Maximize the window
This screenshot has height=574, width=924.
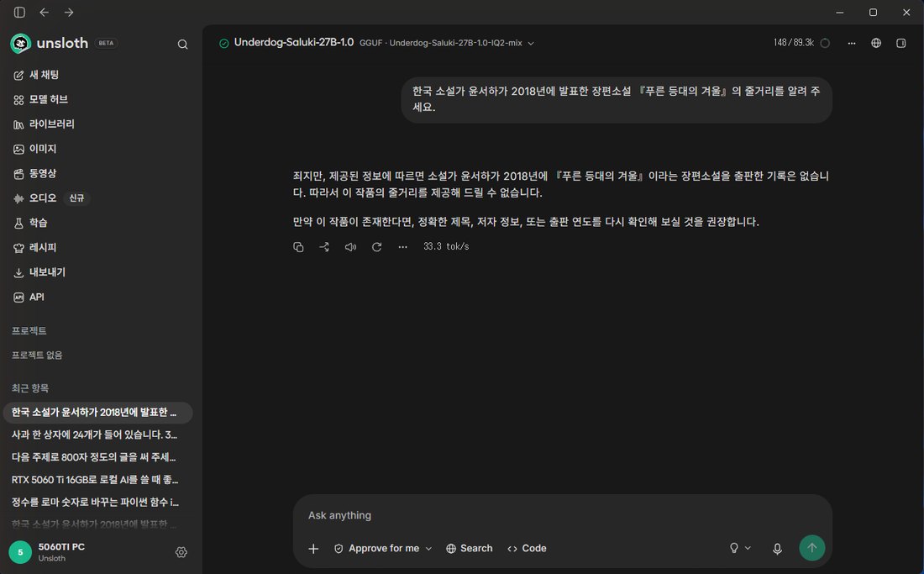[874, 13]
